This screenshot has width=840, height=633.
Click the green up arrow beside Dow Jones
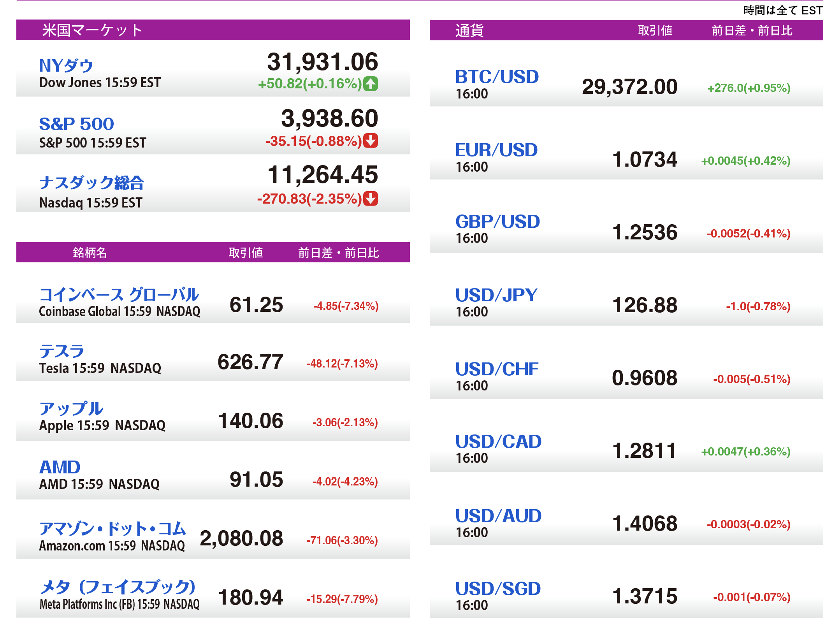pos(370,84)
